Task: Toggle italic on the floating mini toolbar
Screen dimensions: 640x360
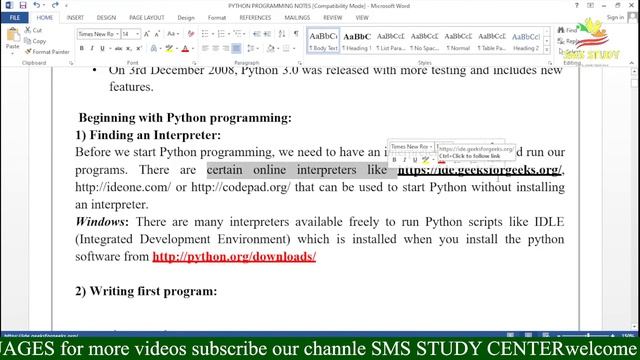Action: click(404, 160)
